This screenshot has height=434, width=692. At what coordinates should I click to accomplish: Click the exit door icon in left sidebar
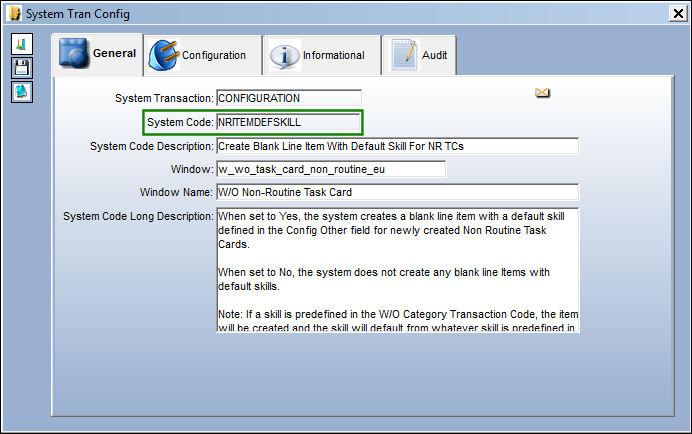pyautogui.click(x=22, y=44)
